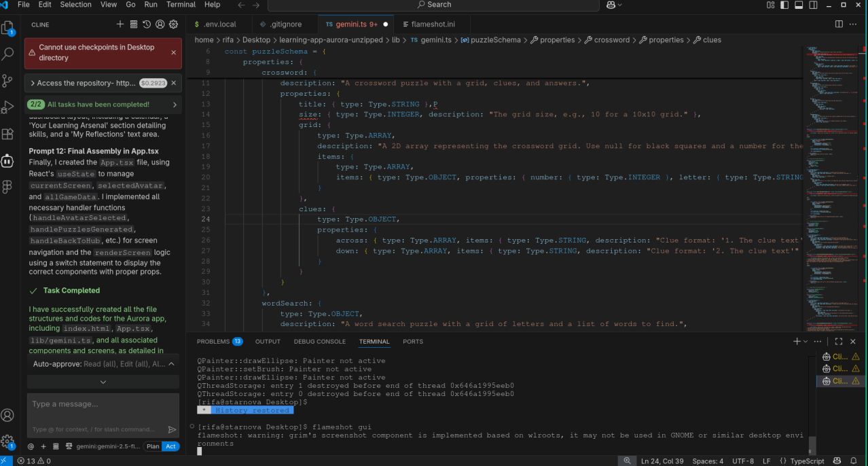
Task: Add context with the @ icon
Action: pyautogui.click(x=31, y=446)
